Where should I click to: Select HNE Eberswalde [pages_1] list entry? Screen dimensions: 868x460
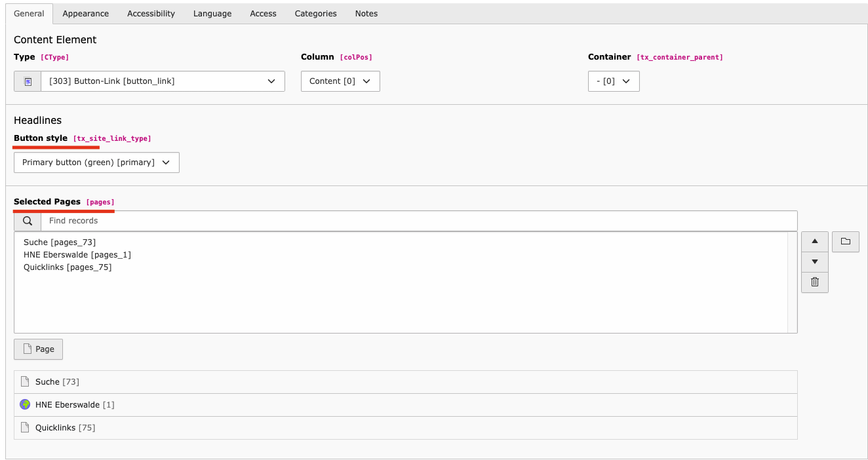(77, 255)
